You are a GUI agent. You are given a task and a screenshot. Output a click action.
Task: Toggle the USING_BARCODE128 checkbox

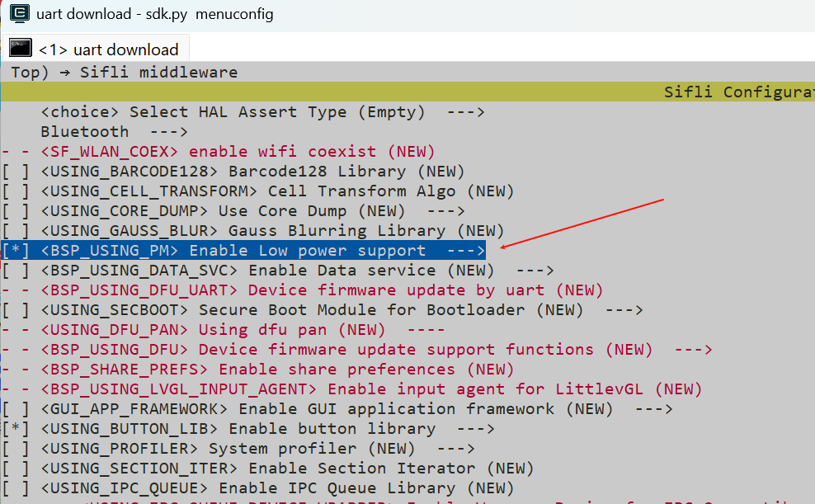coord(16,172)
